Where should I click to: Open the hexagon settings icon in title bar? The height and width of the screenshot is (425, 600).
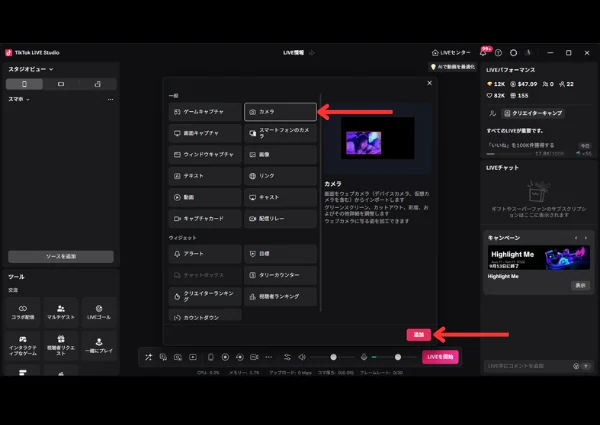[514, 53]
